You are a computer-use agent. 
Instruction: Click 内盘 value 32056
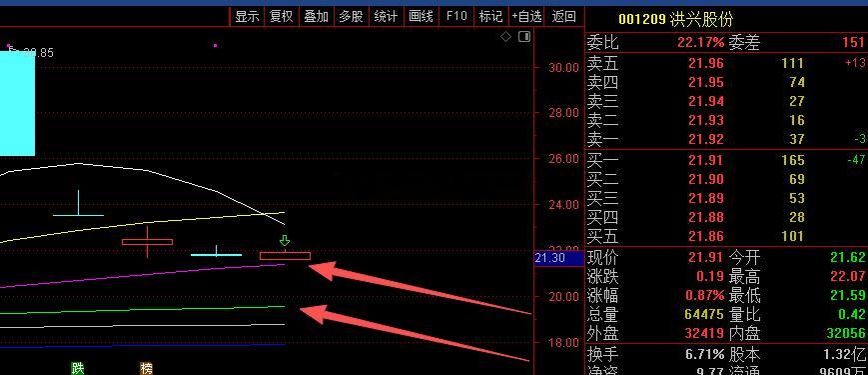(x=846, y=333)
